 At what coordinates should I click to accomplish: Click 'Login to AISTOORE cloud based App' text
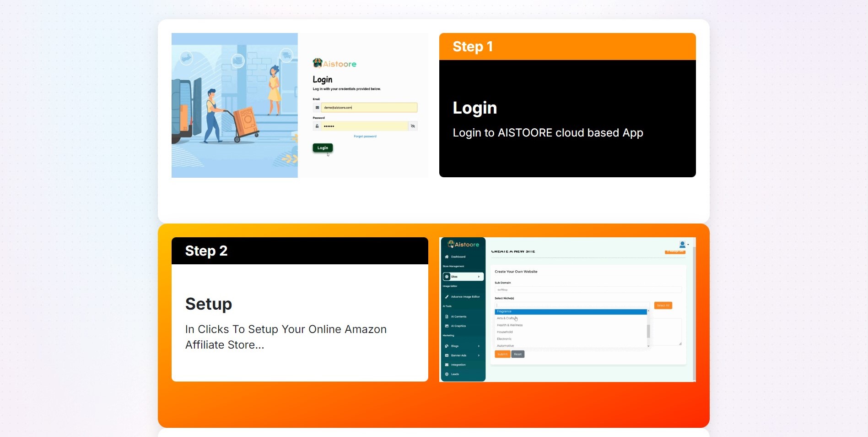[x=548, y=133]
